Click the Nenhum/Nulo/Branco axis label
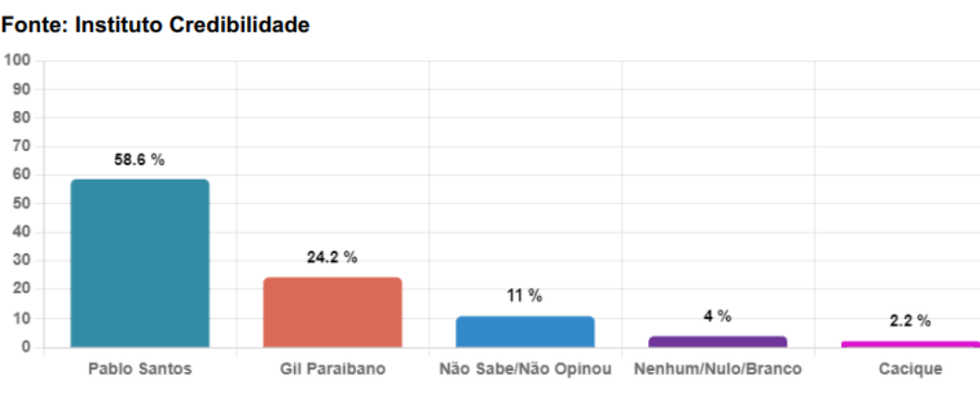Viewport: 980px width, 393px height. [718, 369]
